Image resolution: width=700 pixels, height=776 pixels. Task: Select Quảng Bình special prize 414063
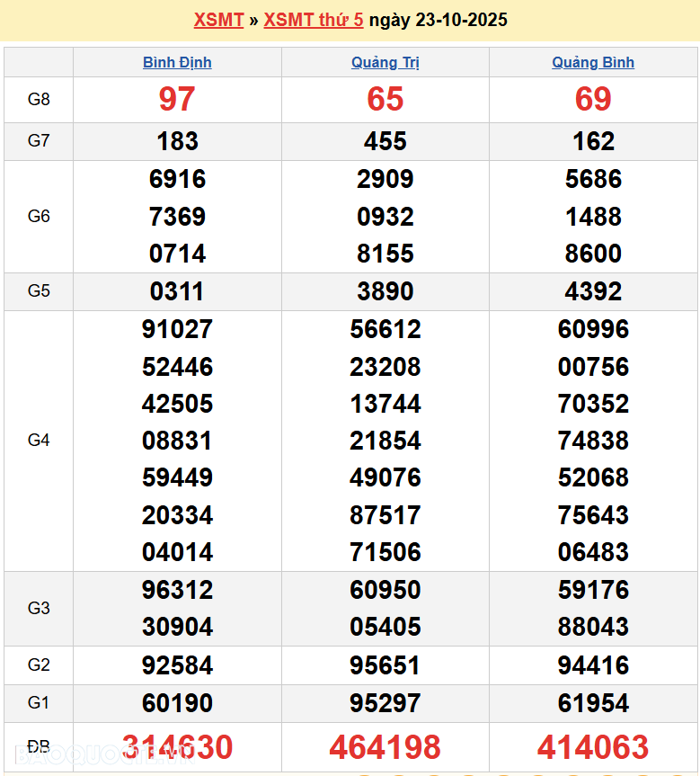(593, 746)
